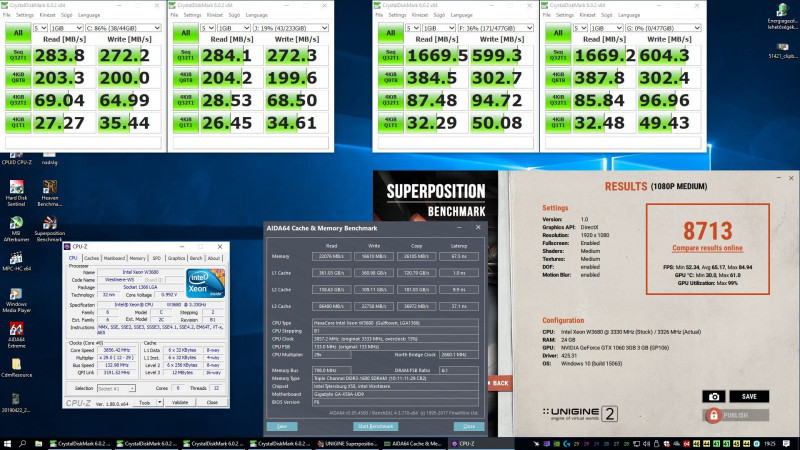800x450 pixels.
Task: Click locked PUBLISH button in Superposition
Action: (x=736, y=415)
